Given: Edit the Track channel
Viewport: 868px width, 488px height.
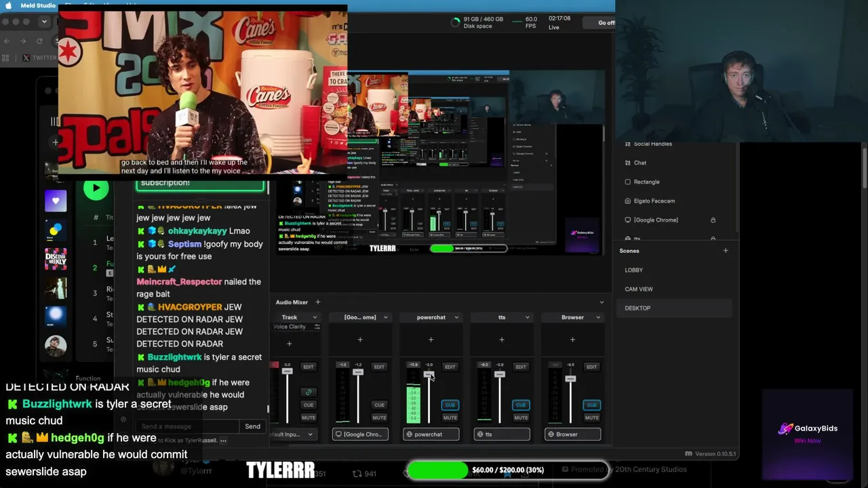Looking at the screenshot, I should (309, 367).
